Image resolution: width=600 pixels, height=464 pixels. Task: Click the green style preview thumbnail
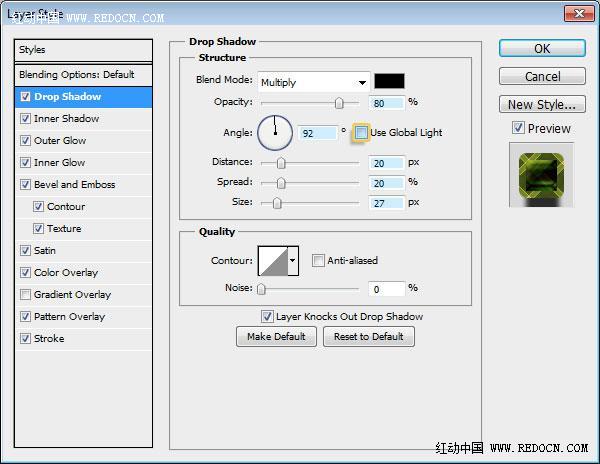point(541,175)
